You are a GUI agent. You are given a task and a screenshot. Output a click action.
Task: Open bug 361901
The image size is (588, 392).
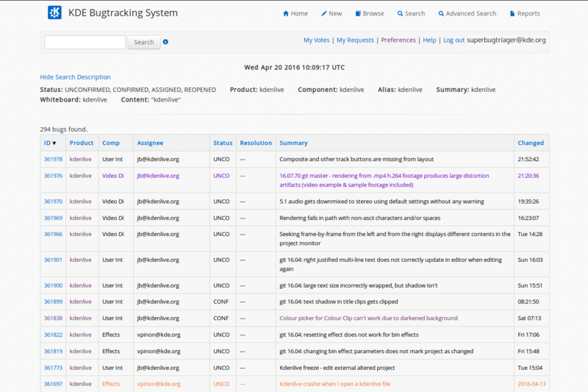[x=53, y=260]
